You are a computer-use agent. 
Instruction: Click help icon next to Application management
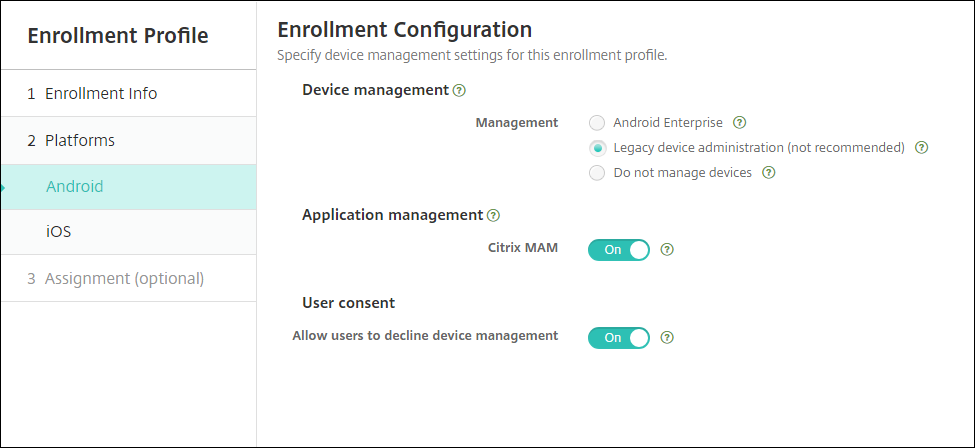pos(493,215)
